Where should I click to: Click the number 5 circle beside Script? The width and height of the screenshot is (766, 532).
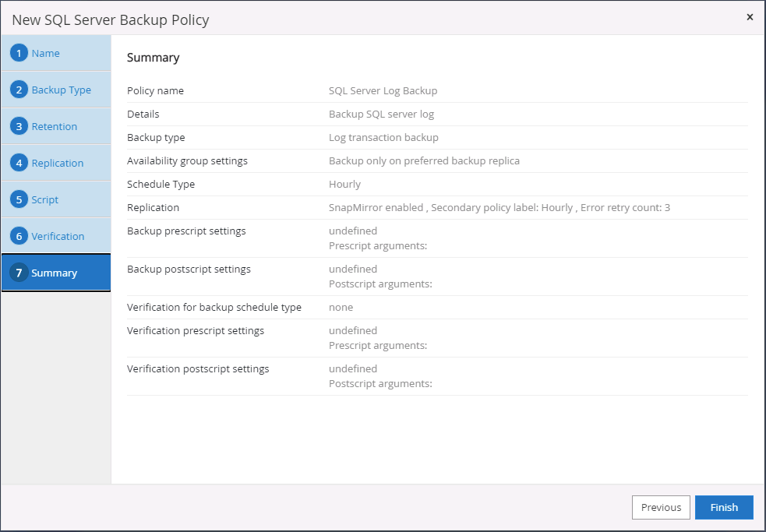[19, 199]
